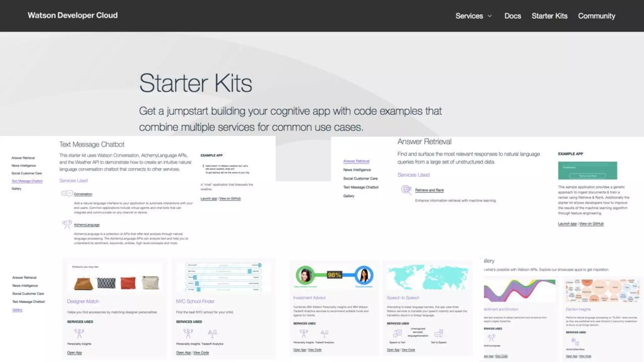
Task: Select Answer Retrieval in Text Message Chatbot sidebar
Action: point(23,158)
